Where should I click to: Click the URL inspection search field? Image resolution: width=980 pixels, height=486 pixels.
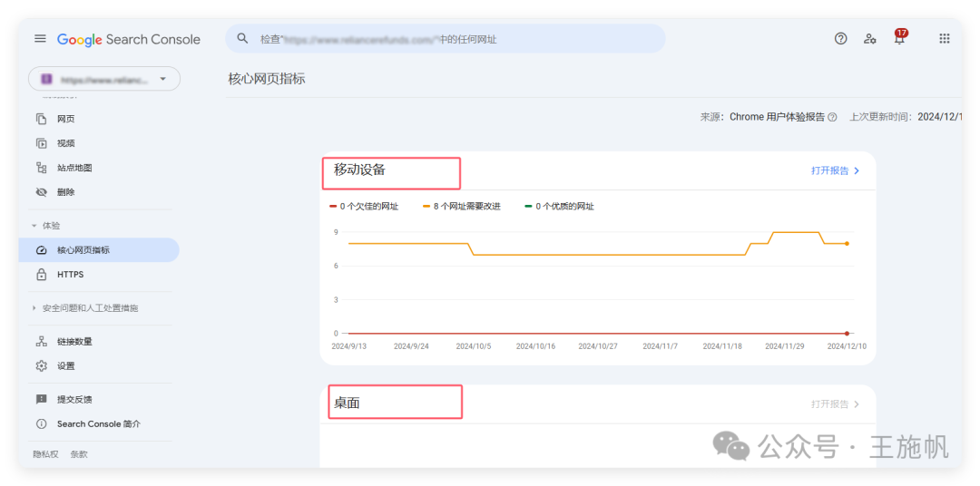(x=445, y=39)
